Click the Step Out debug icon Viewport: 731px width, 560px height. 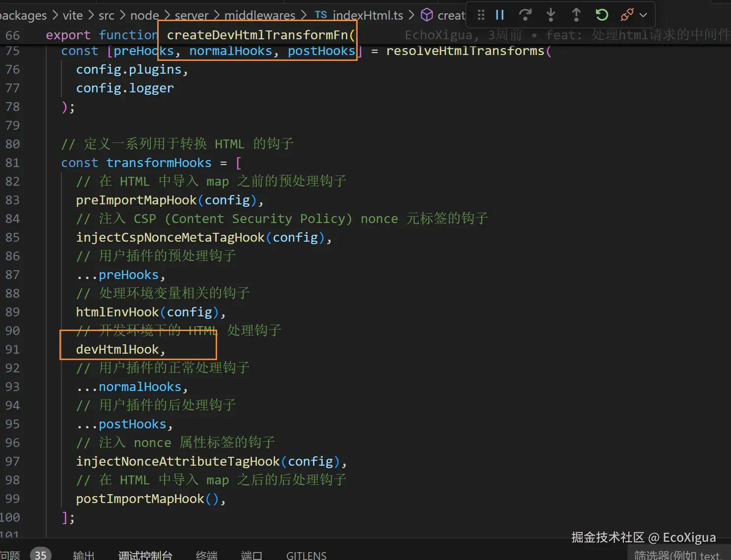pyautogui.click(x=576, y=15)
